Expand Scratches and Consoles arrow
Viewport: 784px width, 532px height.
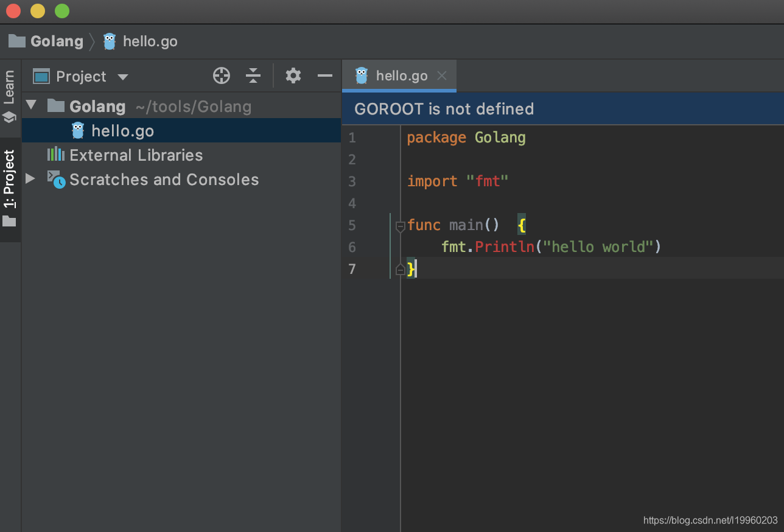coord(30,179)
